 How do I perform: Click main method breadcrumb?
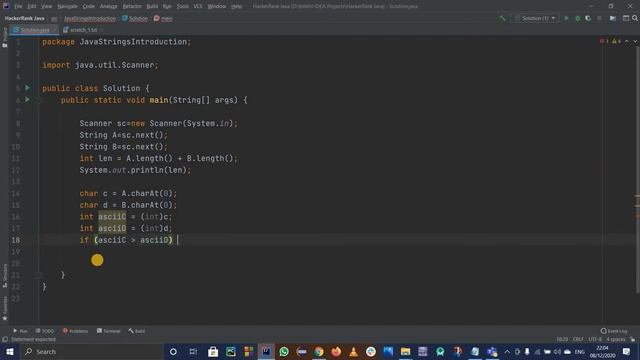(163, 18)
